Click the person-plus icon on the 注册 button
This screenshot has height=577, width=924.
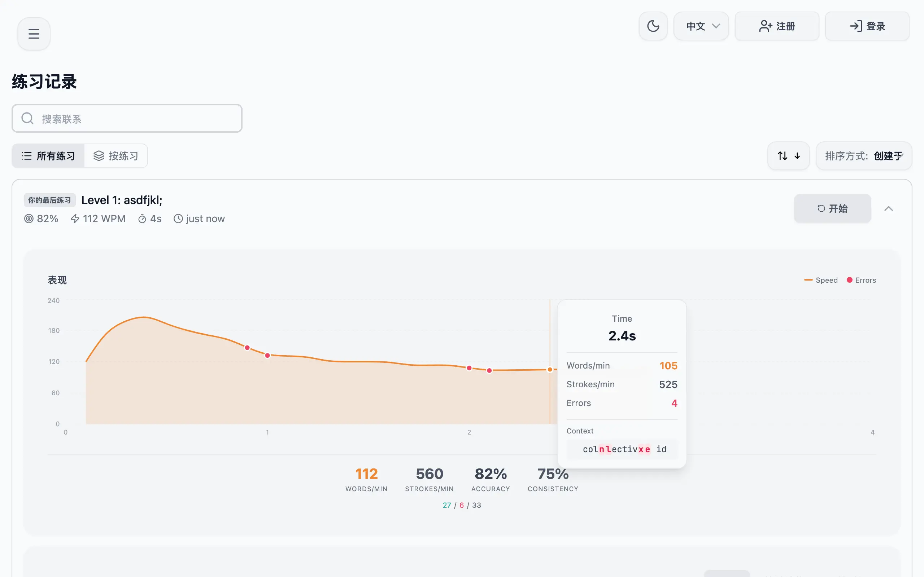click(x=765, y=26)
